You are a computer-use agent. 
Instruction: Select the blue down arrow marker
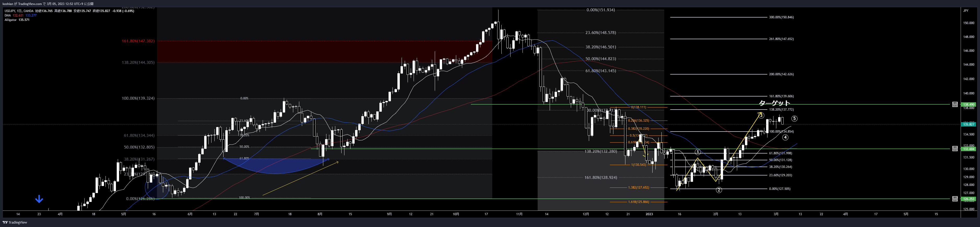[x=39, y=199]
